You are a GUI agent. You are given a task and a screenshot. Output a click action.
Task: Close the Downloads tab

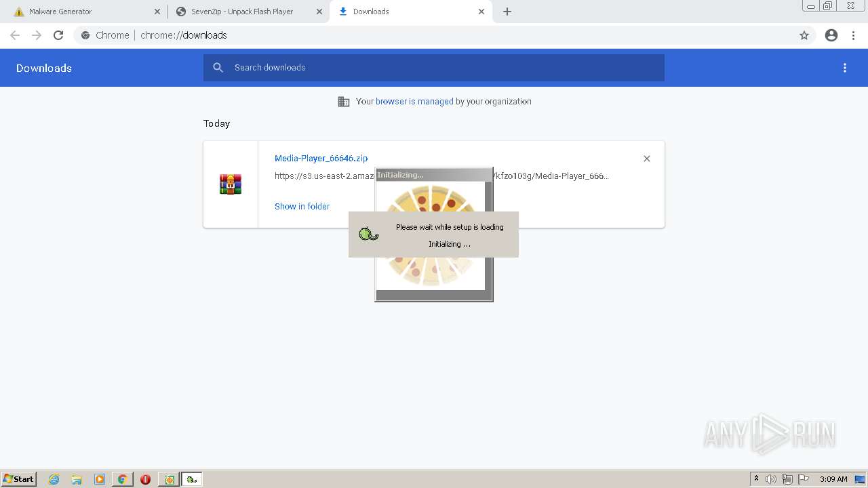tap(481, 12)
